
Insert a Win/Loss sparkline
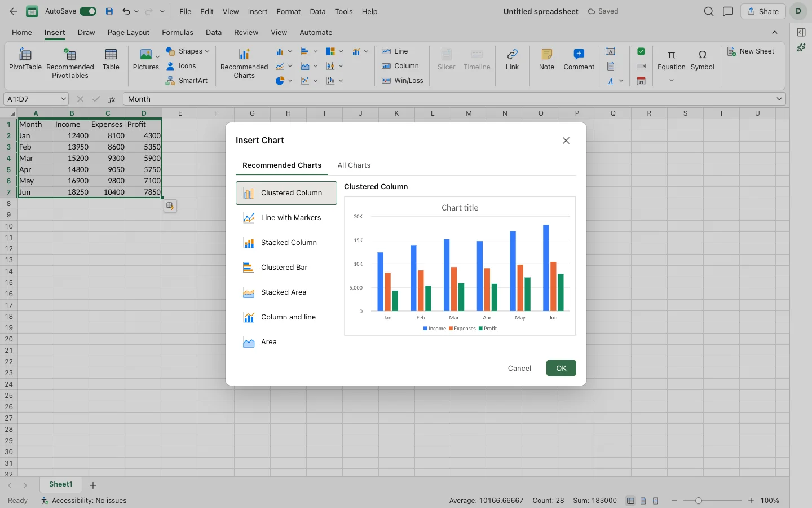pyautogui.click(x=402, y=81)
